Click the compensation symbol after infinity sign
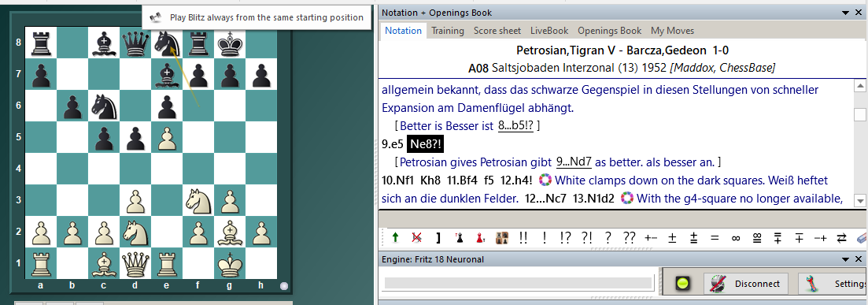868x305 pixels. (757, 238)
